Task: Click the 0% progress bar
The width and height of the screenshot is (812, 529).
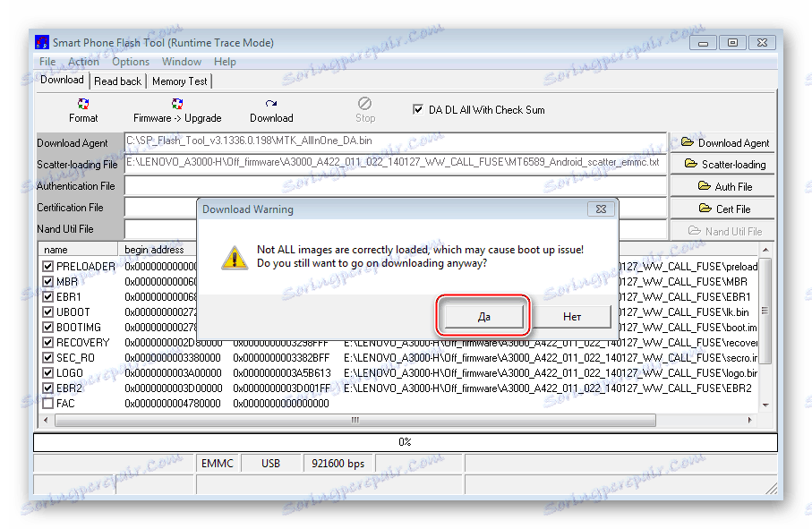Action: [x=405, y=442]
